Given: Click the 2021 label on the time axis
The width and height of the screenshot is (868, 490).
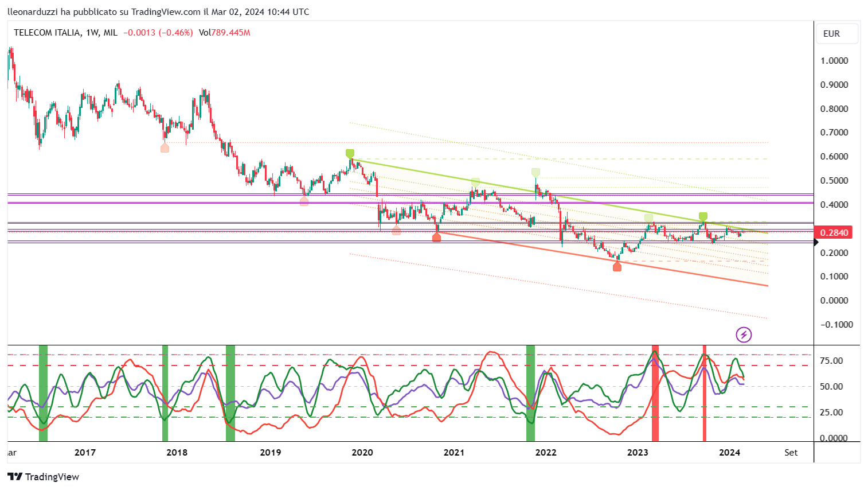Looking at the screenshot, I should click(454, 453).
